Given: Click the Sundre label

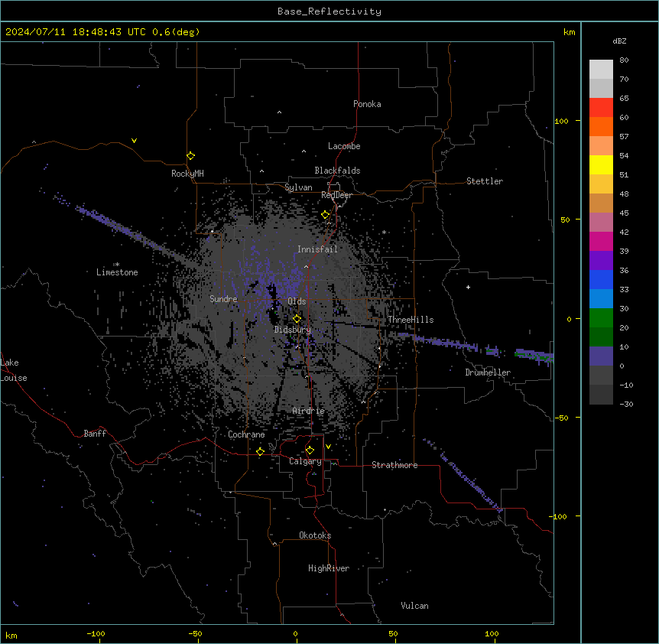Looking at the screenshot, I should pos(223,299).
